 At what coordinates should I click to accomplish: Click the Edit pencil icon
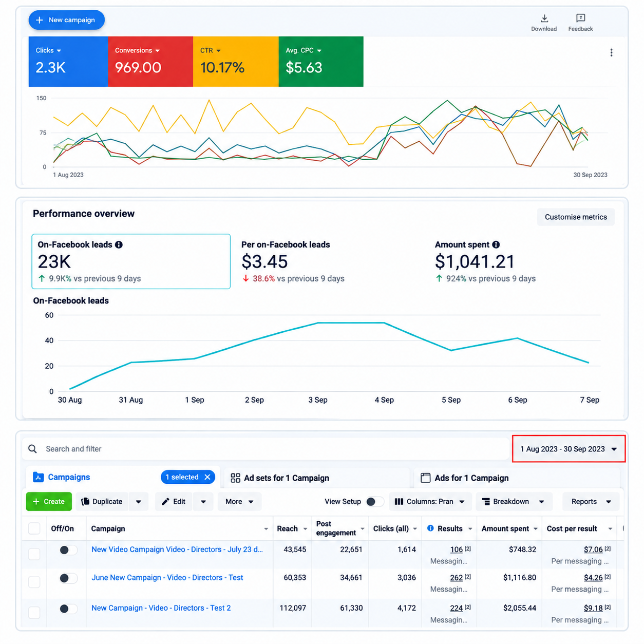point(165,501)
